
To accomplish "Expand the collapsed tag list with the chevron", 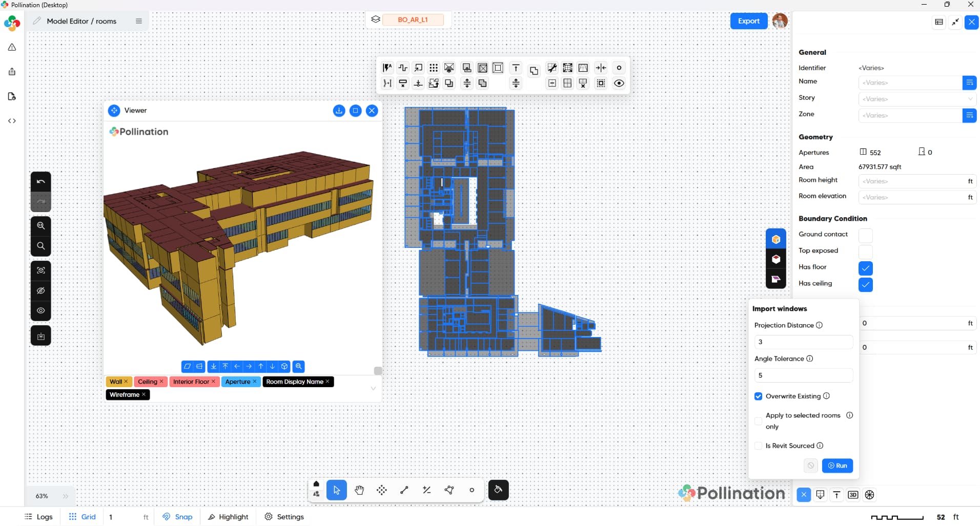I will coord(373,389).
